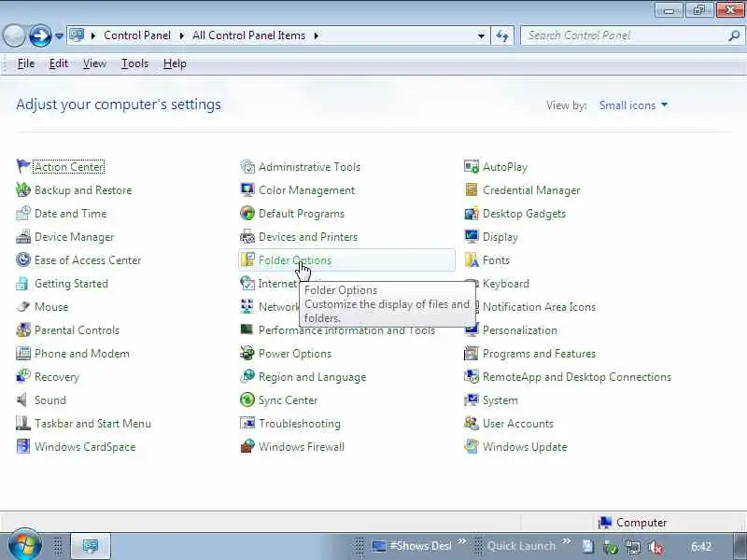Screen dimensions: 747x560
Task: Open the Windows Start orb
Action: point(24,544)
